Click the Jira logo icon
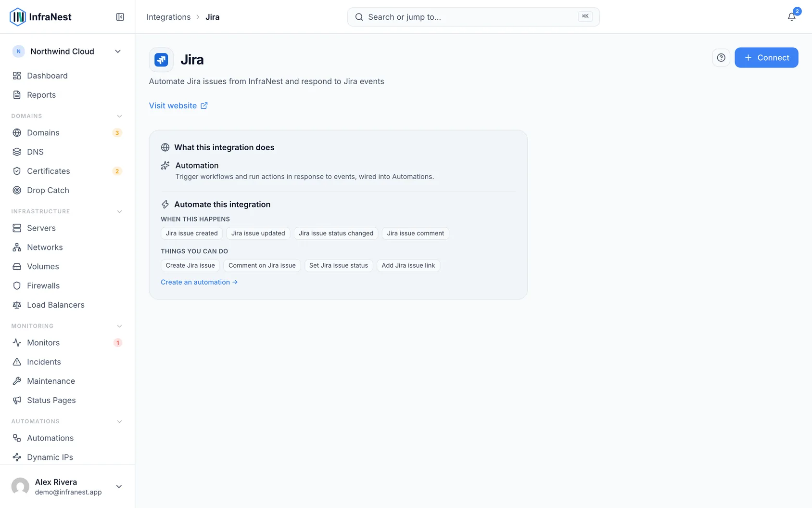 point(161,60)
